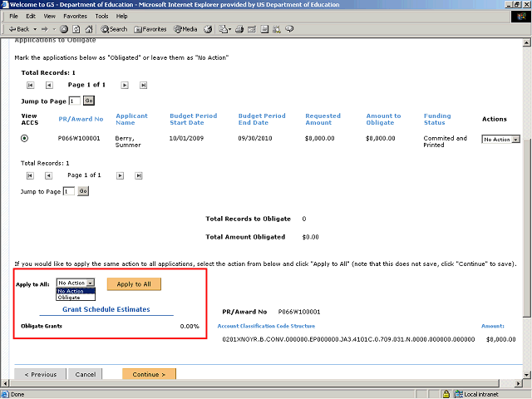Click the Grant Schedule Estimates heading
The width and height of the screenshot is (532, 399).
106,309
